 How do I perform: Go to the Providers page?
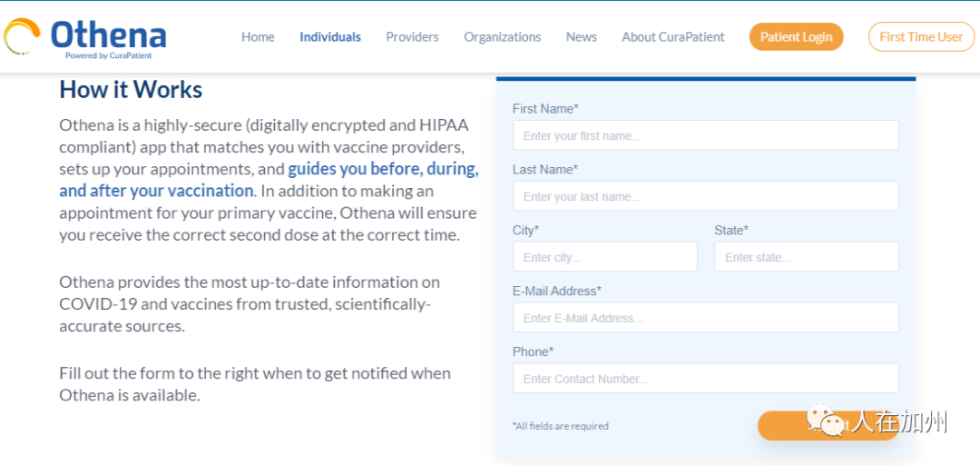click(x=412, y=37)
